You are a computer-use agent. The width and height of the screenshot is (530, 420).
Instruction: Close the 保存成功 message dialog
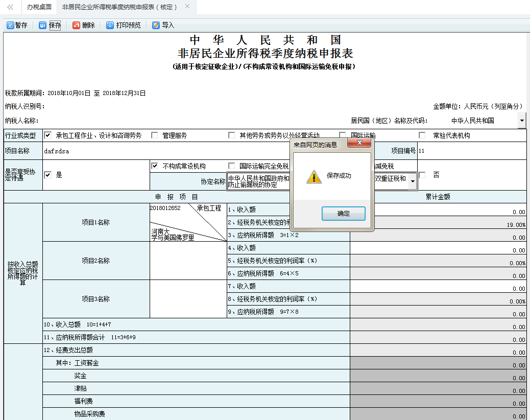359,143
